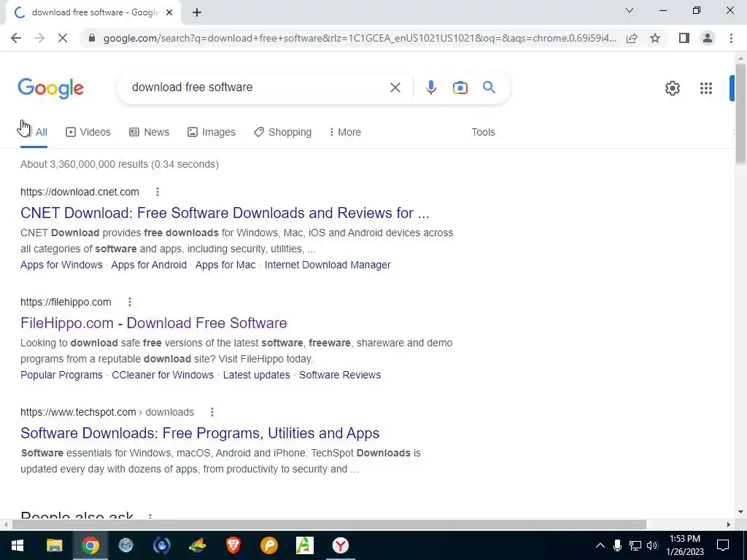747x560 pixels.
Task: Open Apps for Mac sitelink
Action: [x=225, y=265]
